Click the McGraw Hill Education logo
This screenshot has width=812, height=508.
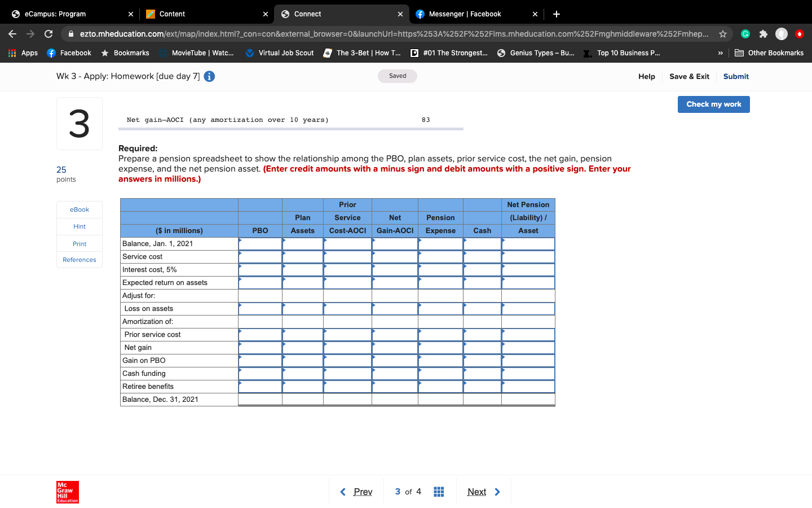(68, 492)
